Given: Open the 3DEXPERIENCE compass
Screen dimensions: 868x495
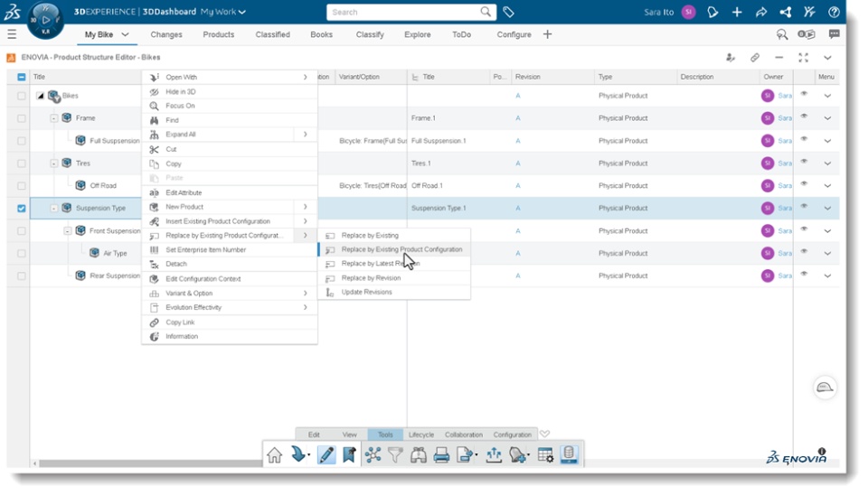Looking at the screenshot, I should 45,21.
